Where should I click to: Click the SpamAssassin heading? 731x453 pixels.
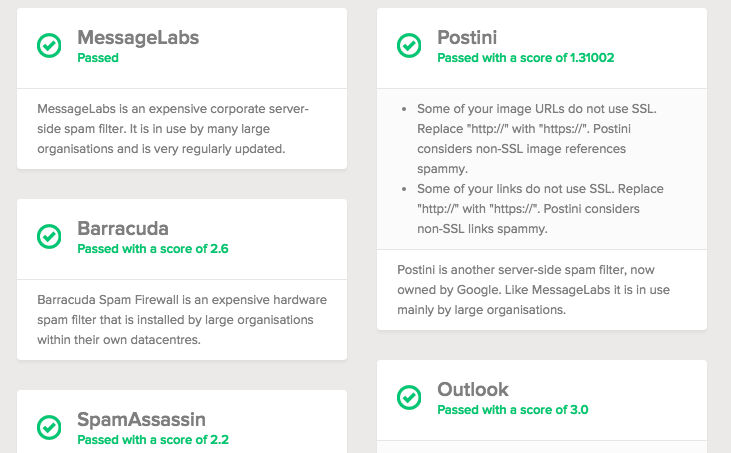click(141, 419)
